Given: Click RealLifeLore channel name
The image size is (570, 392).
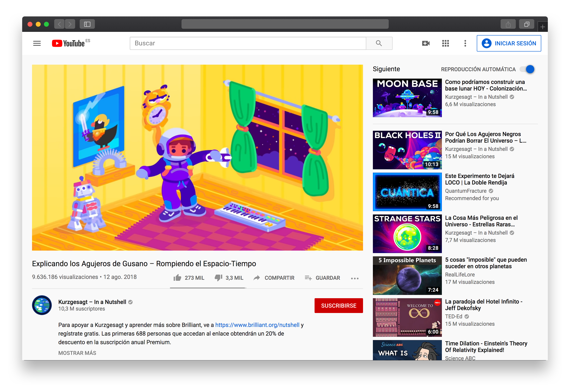Looking at the screenshot, I should (x=460, y=275).
